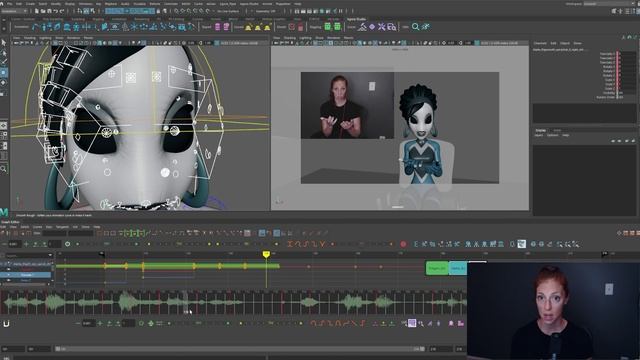The height and width of the screenshot is (360, 640).
Task: Click the toolbox magnifier search icon
Action: pyautogui.click(x=4, y=168)
